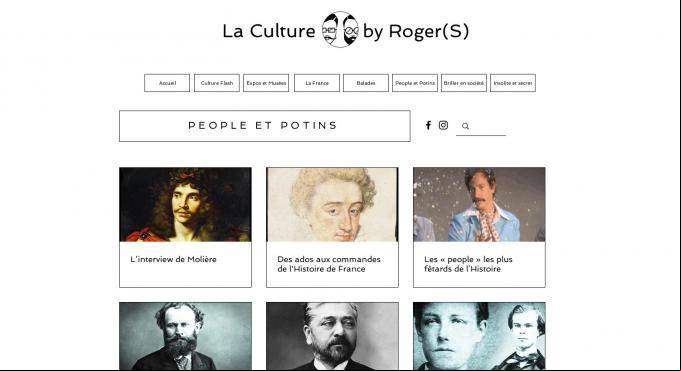Open the L'interview de Molière article
Image resolution: width=681 pixels, height=371 pixels.
tap(173, 259)
